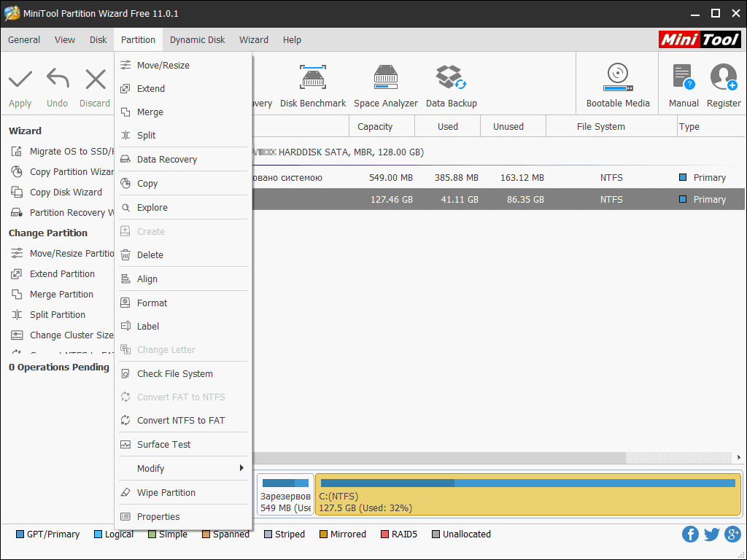This screenshot has width=747, height=560.
Task: Click the Unused column header
Action: tap(513, 127)
